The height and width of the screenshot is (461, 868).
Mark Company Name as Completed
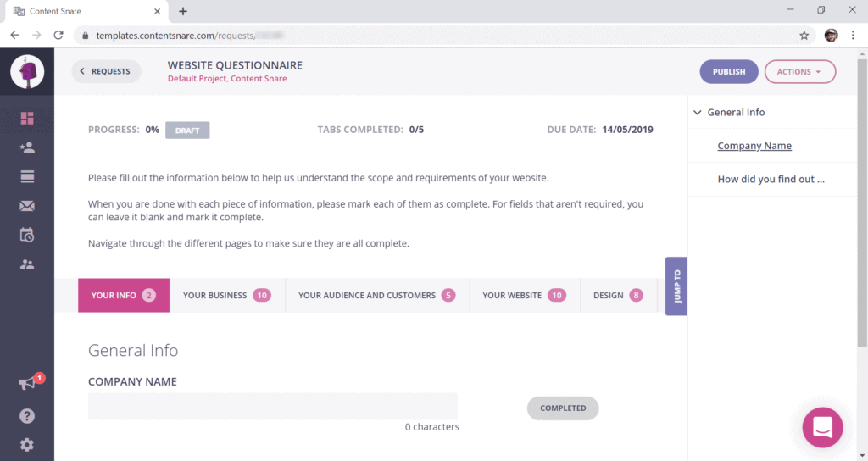(x=563, y=408)
